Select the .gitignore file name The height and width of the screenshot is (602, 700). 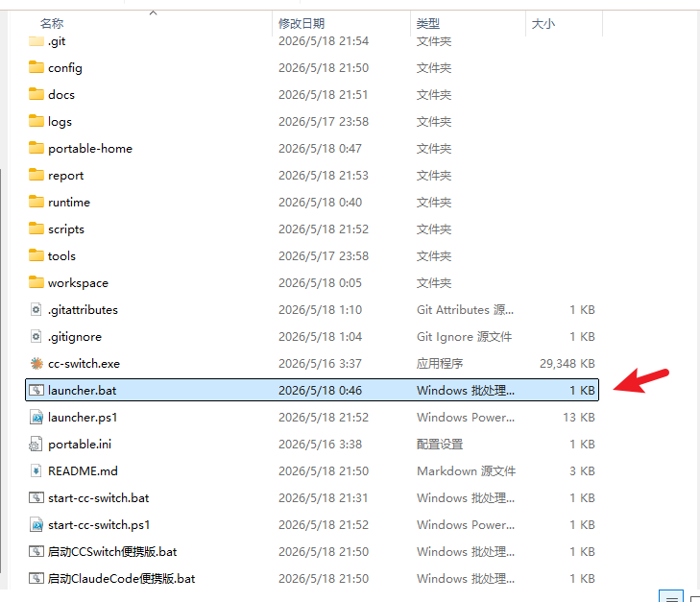[75, 336]
